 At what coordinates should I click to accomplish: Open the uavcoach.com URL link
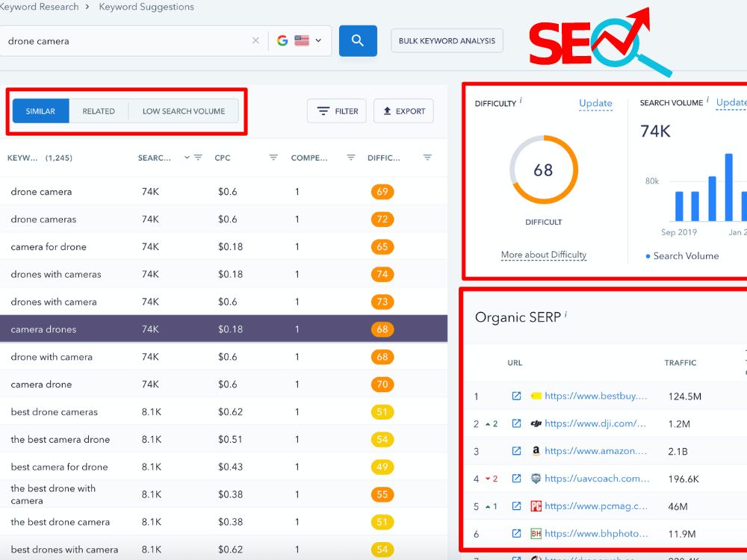pyautogui.click(x=597, y=478)
